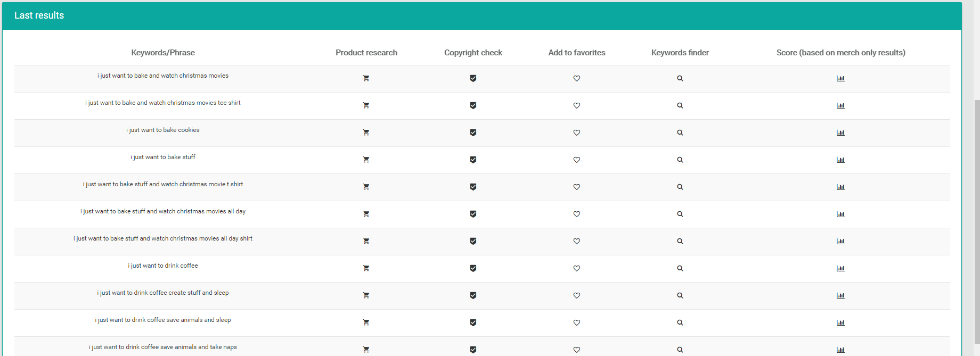
Task: Favorite 'i just want to bake and watch christmas movies'
Action: pos(576,78)
